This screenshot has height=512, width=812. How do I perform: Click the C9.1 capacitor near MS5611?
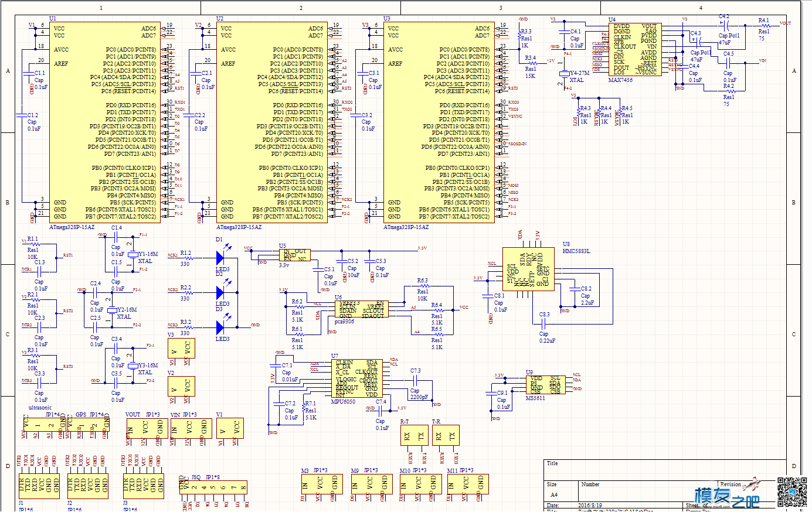tap(491, 392)
